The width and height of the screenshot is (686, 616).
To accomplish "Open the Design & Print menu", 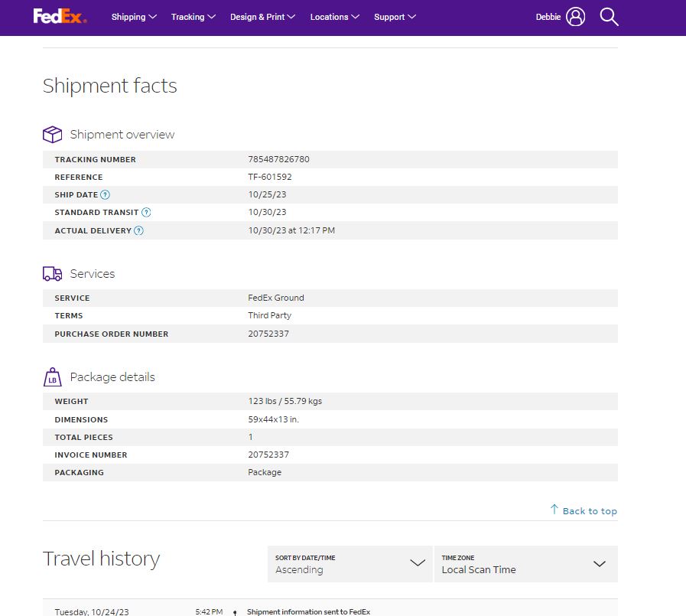I will pyautogui.click(x=262, y=17).
